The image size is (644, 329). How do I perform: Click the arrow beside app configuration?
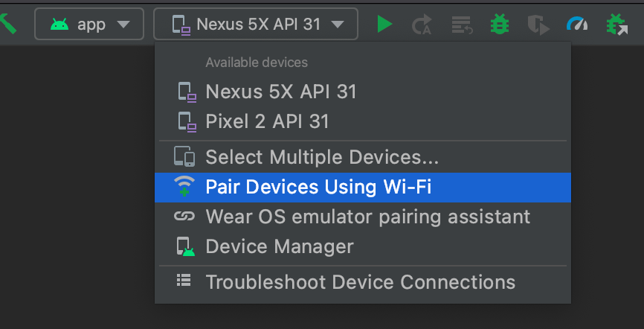[x=123, y=25]
